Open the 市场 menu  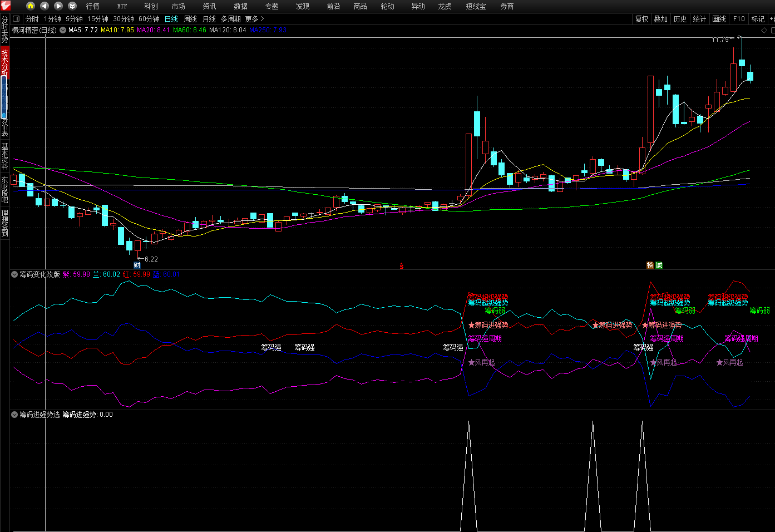pos(178,6)
